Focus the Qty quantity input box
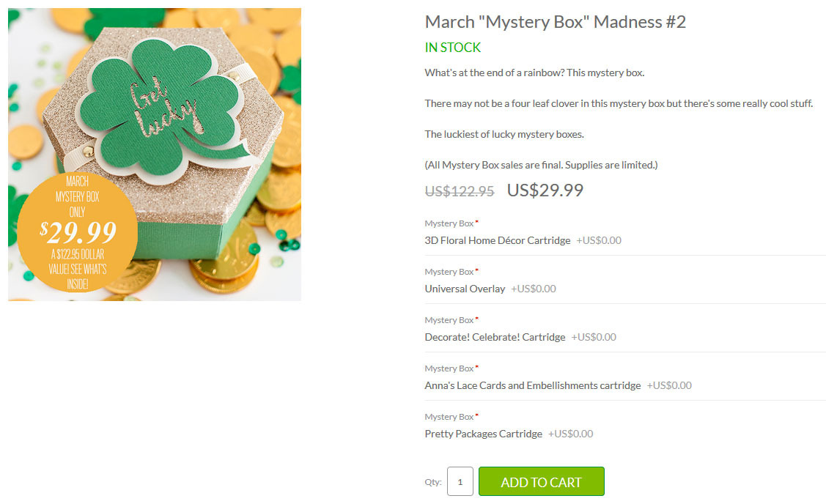Viewport: 826px width, 504px height. [x=460, y=481]
